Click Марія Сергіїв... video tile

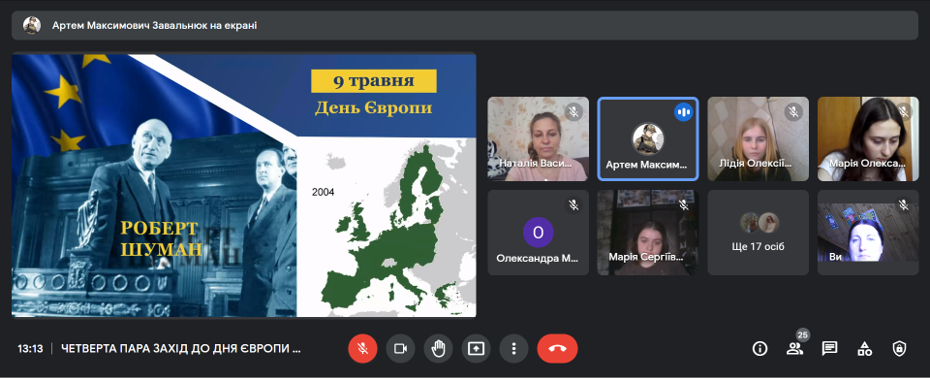648,233
